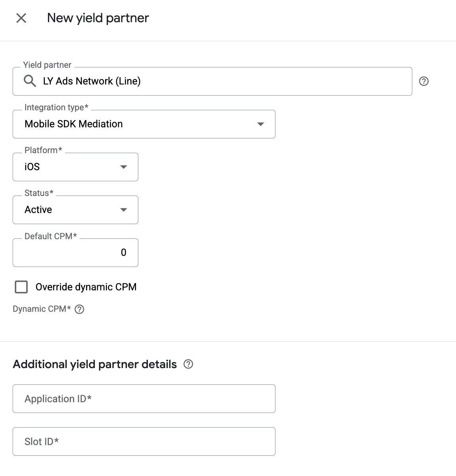Click Additional yield partner details heading
The height and width of the screenshot is (476, 456).
(95, 364)
